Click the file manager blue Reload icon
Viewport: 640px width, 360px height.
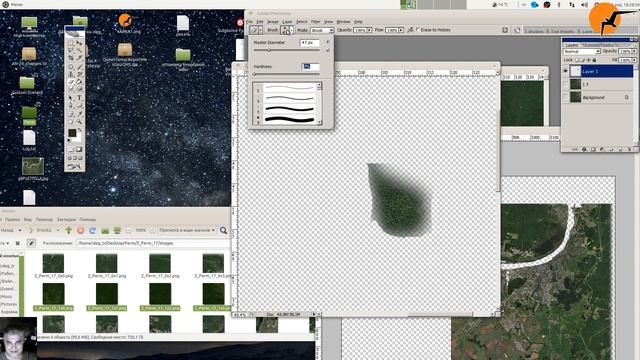[x=93, y=231]
